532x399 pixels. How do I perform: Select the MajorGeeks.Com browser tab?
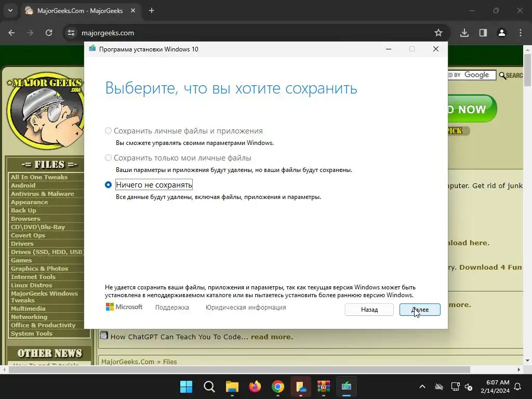(x=79, y=11)
